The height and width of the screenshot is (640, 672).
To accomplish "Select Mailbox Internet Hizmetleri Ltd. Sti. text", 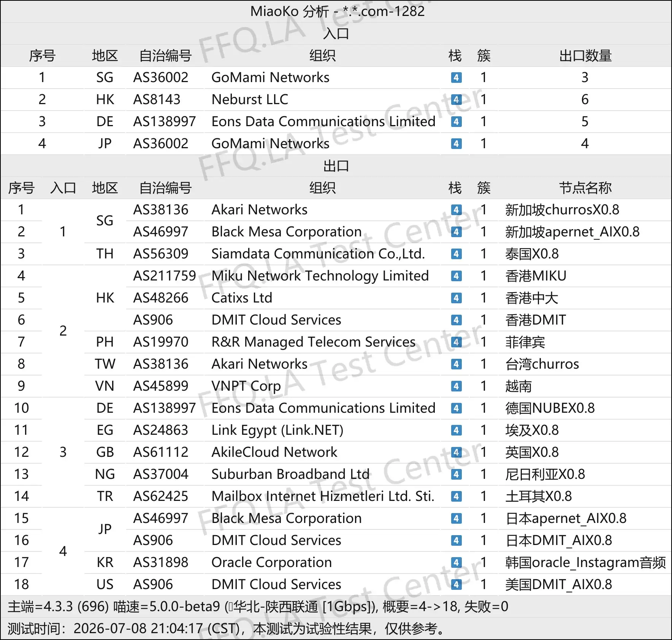I will click(323, 496).
